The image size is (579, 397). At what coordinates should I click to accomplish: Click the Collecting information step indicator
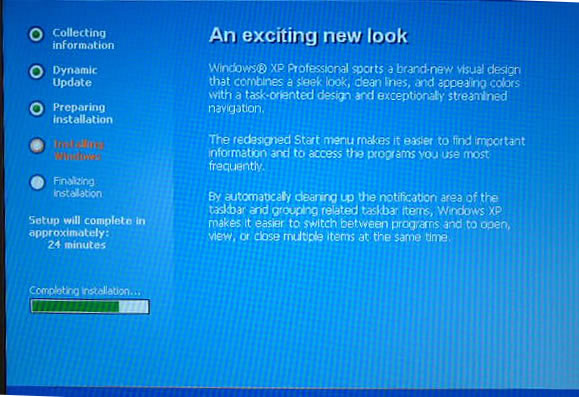tap(36, 34)
